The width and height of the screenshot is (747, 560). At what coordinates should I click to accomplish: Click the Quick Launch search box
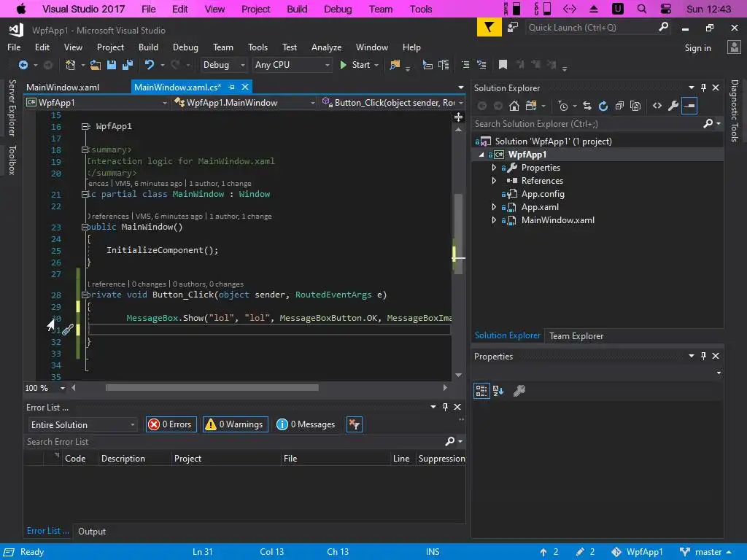coord(591,28)
